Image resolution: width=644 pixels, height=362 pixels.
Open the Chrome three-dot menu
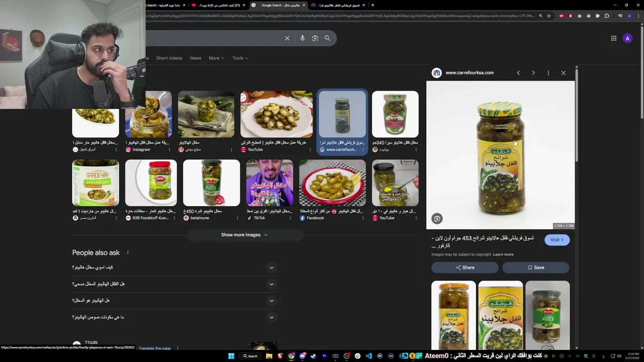pos(637,16)
